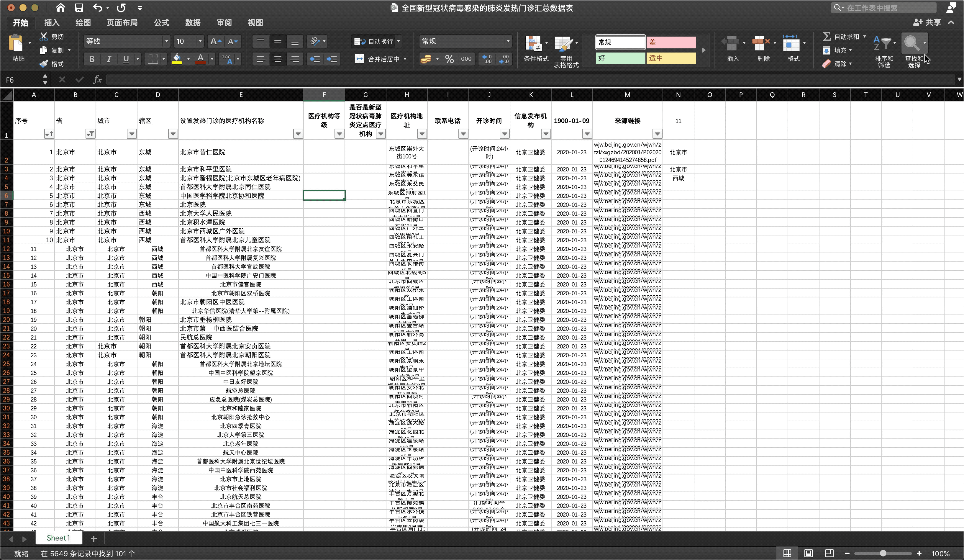Open the font name dropdown showing 等线
This screenshot has width=964, height=560.
(x=166, y=41)
